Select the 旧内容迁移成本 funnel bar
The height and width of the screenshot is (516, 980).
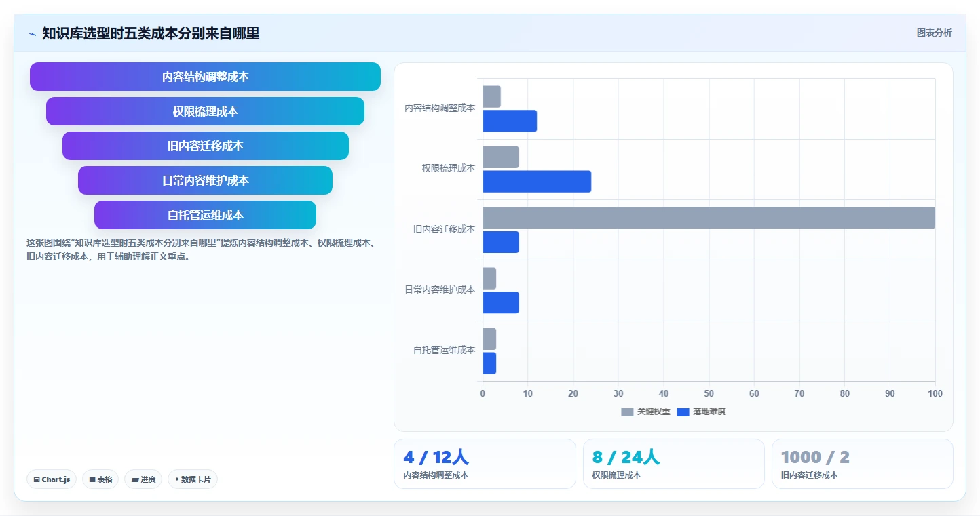[205, 146]
